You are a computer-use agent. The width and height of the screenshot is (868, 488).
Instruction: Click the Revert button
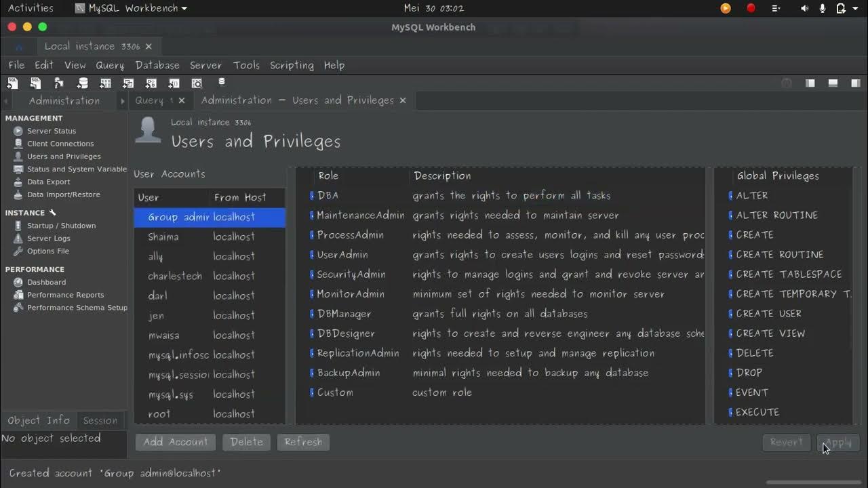tap(787, 443)
